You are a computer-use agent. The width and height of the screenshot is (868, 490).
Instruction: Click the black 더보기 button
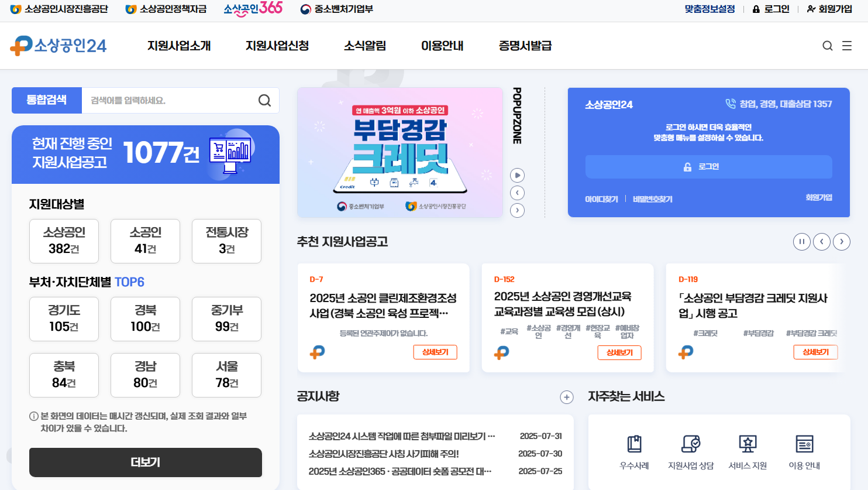click(x=146, y=462)
